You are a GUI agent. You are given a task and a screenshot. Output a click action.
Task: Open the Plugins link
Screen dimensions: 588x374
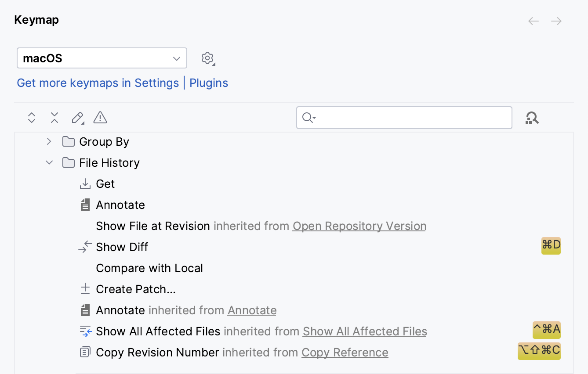click(209, 83)
